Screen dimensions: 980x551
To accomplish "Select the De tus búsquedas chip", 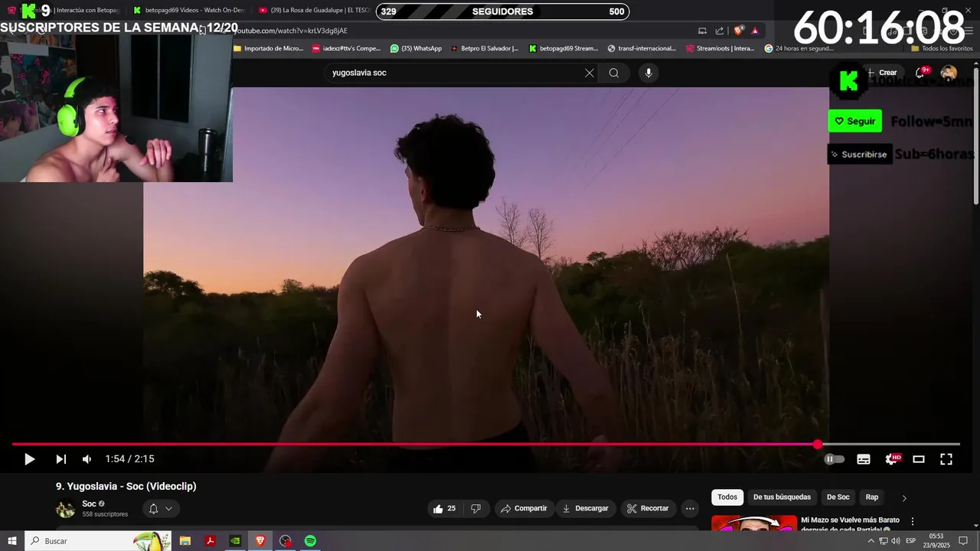I will (x=782, y=497).
